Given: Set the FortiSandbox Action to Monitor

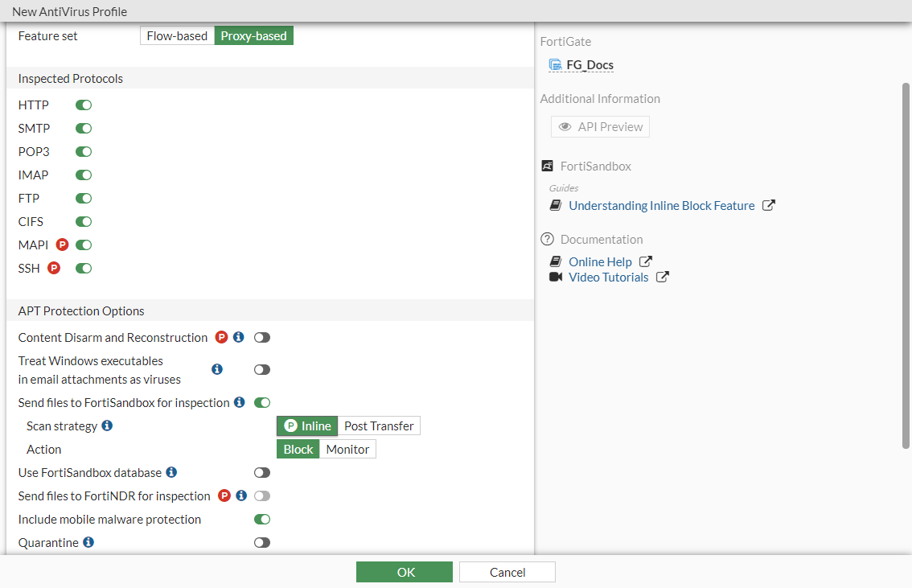Looking at the screenshot, I should pyautogui.click(x=347, y=449).
